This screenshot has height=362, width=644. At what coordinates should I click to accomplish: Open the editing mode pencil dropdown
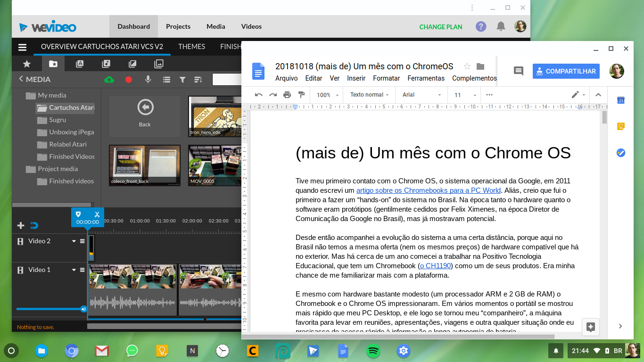pos(578,95)
